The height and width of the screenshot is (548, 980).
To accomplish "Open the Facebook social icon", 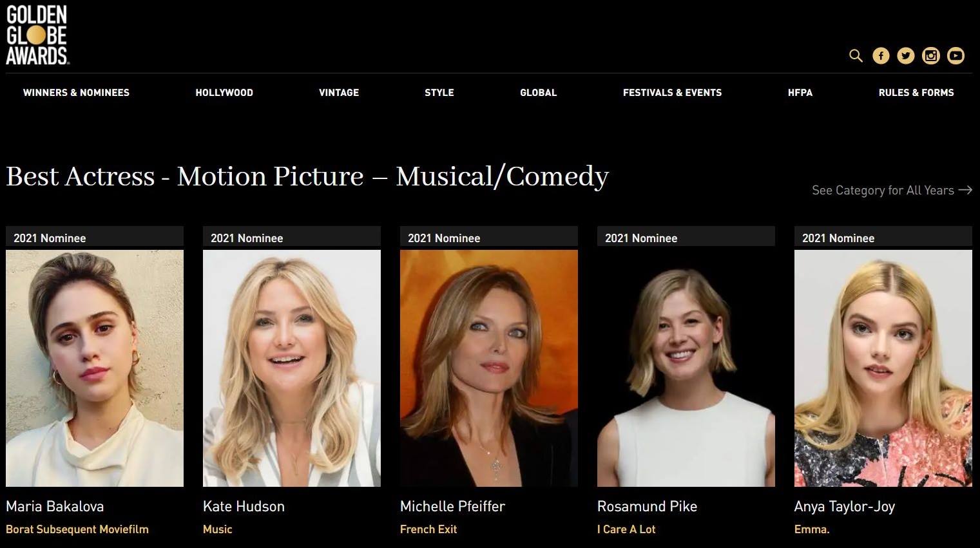I will coord(881,56).
